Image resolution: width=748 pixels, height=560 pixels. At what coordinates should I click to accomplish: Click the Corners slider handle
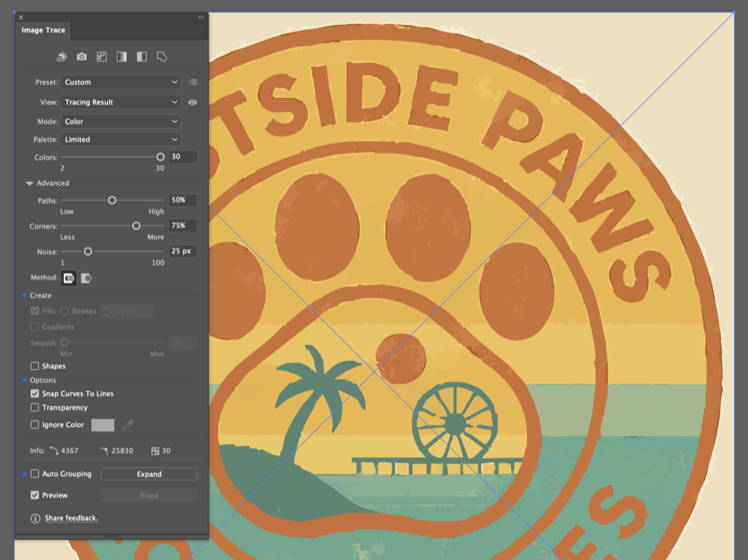point(136,226)
